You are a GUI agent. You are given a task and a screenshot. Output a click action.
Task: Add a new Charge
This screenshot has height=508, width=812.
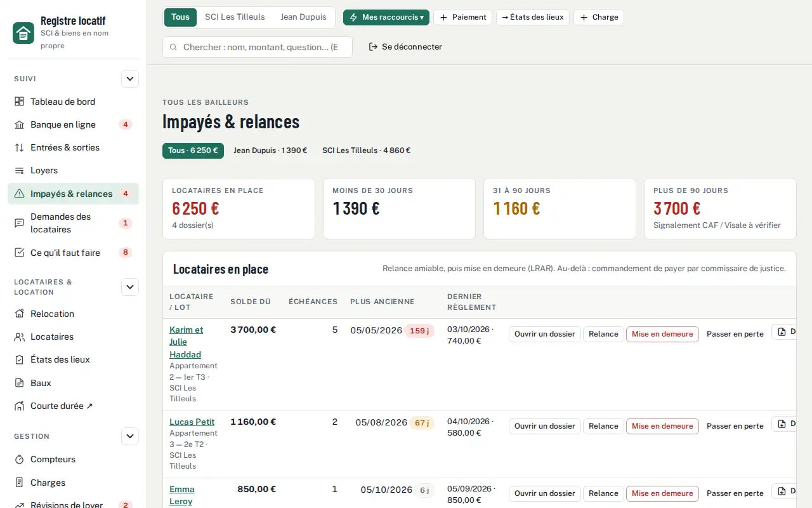[x=599, y=17]
